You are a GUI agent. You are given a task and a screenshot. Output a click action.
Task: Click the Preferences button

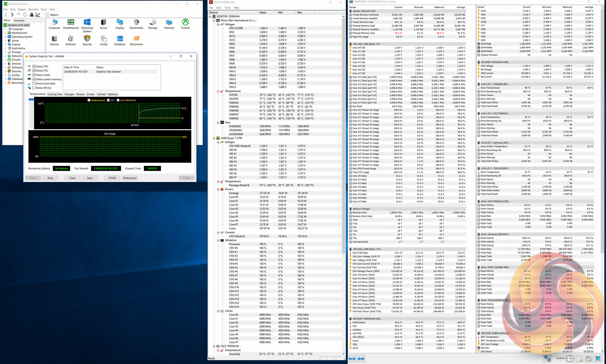[x=130, y=178]
